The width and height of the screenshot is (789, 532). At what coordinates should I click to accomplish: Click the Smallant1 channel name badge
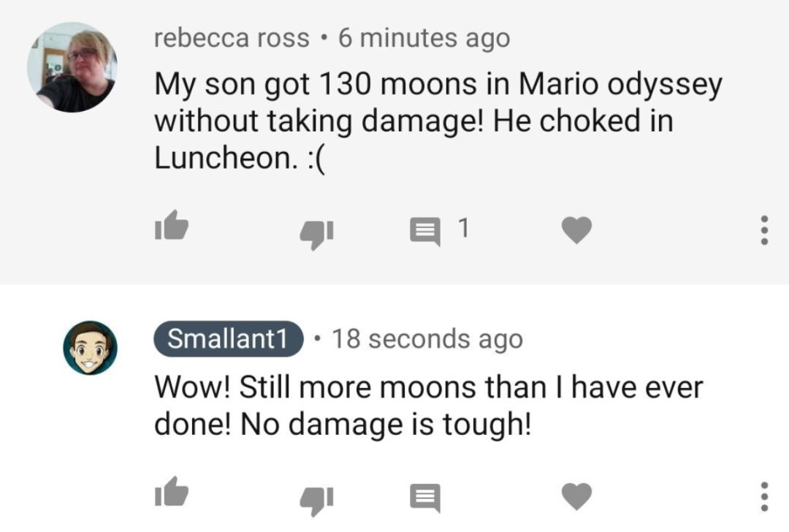click(229, 338)
